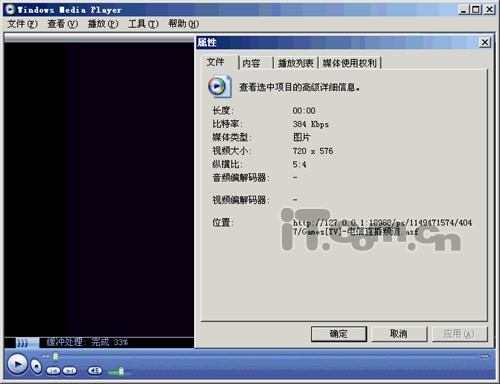Click the 比特率 label

point(227,124)
